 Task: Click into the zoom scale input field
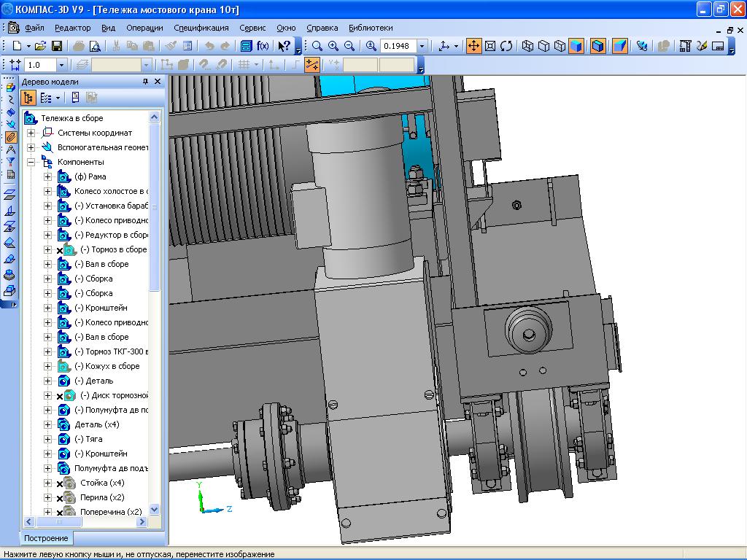(x=398, y=46)
